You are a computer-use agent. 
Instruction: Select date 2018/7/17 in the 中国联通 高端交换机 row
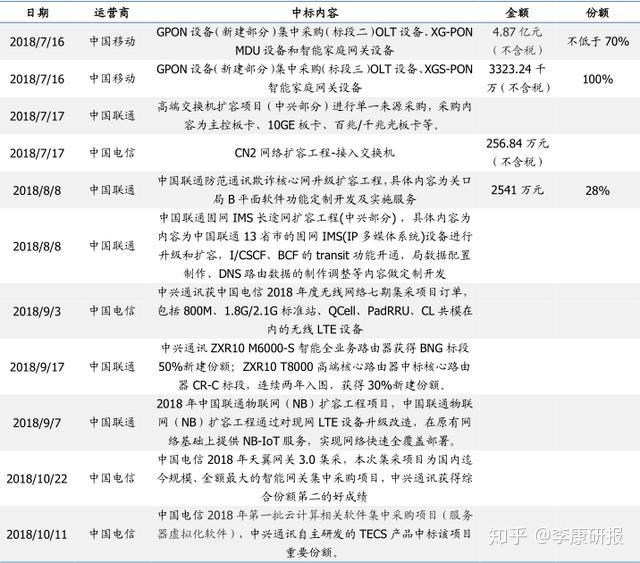pyautogui.click(x=37, y=116)
